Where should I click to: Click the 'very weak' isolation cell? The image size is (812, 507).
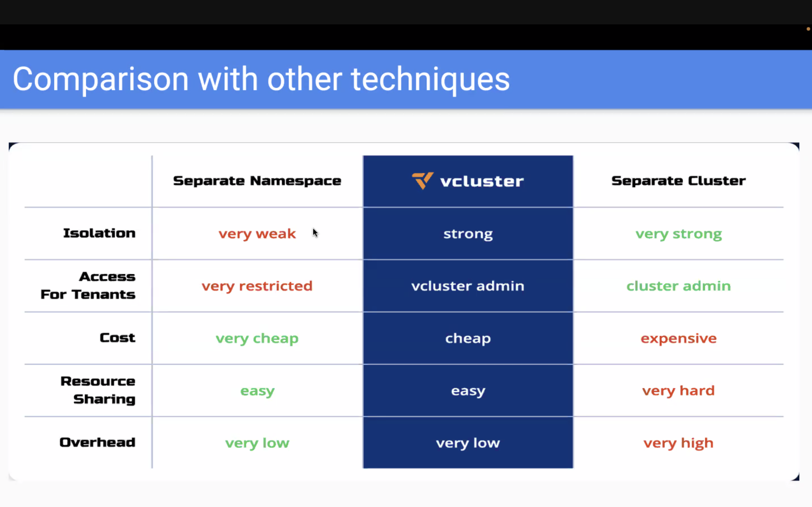coord(257,234)
